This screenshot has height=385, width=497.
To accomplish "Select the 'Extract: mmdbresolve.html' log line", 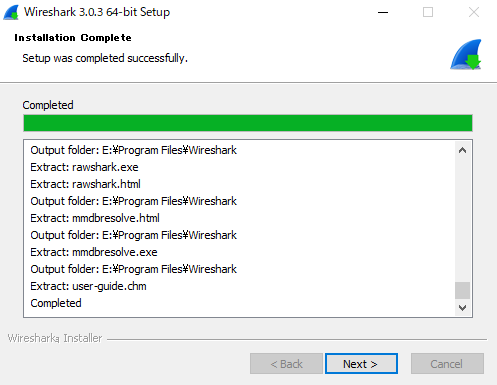I will (95, 218).
